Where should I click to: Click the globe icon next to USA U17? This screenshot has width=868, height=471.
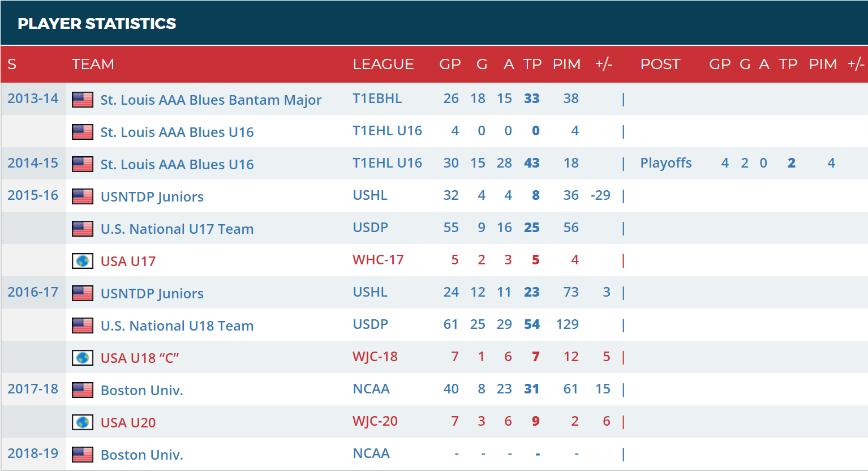[x=83, y=261]
